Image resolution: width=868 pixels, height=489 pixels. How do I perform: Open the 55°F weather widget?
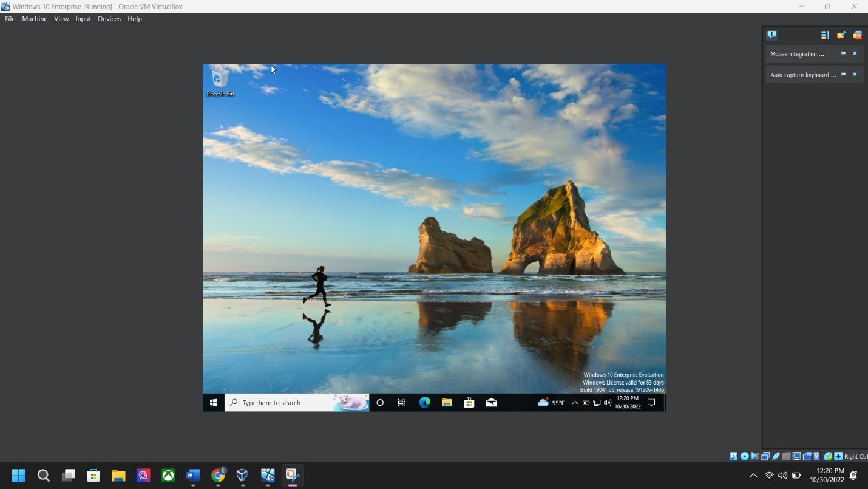551,403
